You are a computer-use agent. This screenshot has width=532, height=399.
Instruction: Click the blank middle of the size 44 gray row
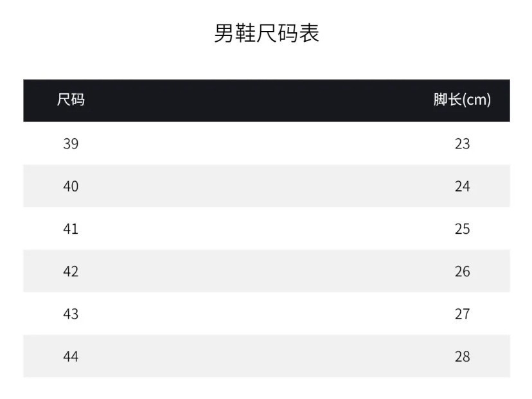pyautogui.click(x=266, y=356)
